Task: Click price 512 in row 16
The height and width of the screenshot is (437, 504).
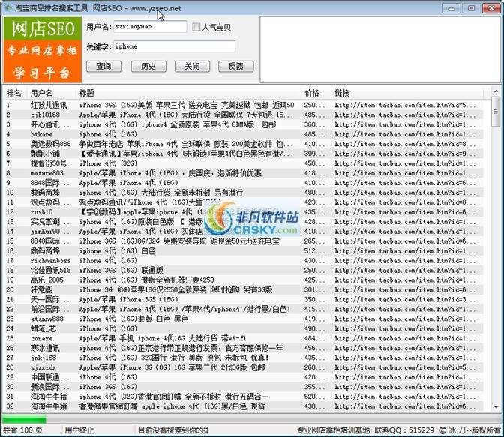Action: pos(315,251)
